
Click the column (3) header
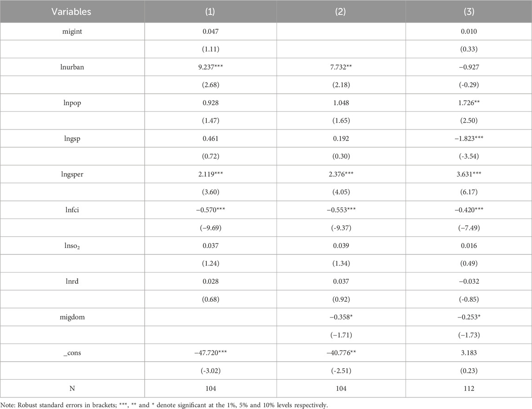[x=469, y=13]
